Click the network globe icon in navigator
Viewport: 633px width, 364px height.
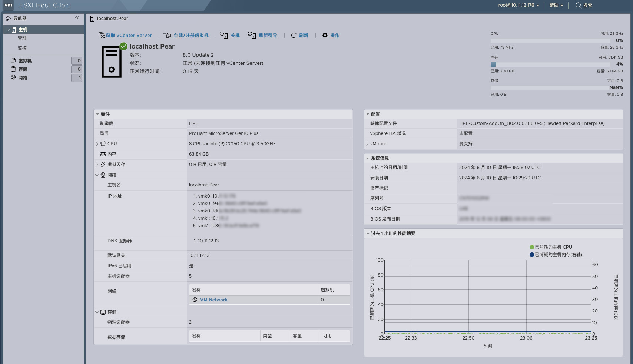[x=13, y=77]
